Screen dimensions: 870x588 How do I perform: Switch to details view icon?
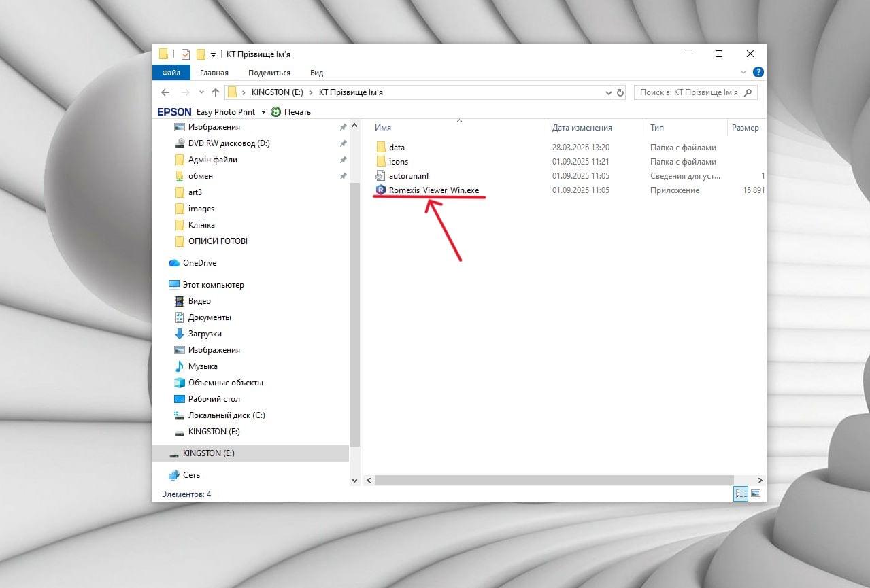[741, 494]
